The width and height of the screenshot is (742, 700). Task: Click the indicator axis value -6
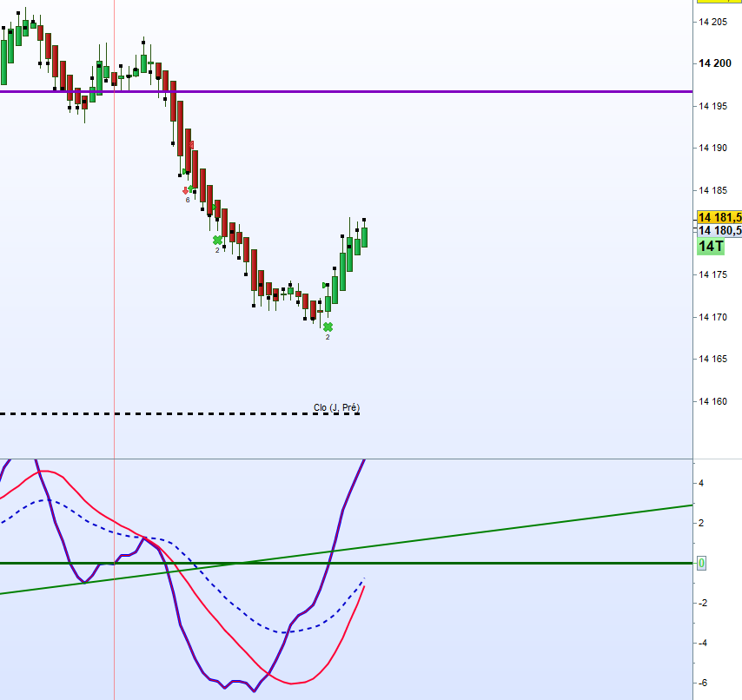tap(703, 683)
